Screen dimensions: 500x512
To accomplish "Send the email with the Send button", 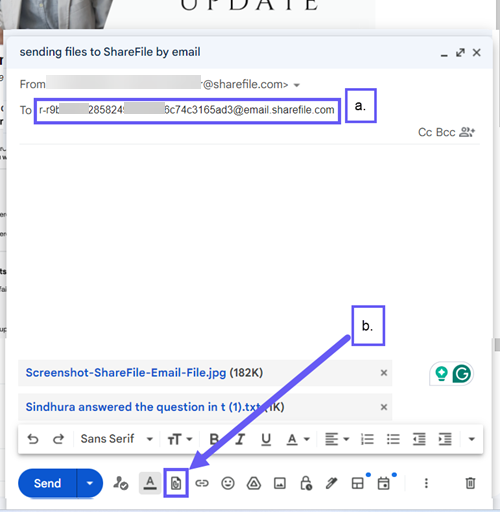I will click(x=47, y=483).
